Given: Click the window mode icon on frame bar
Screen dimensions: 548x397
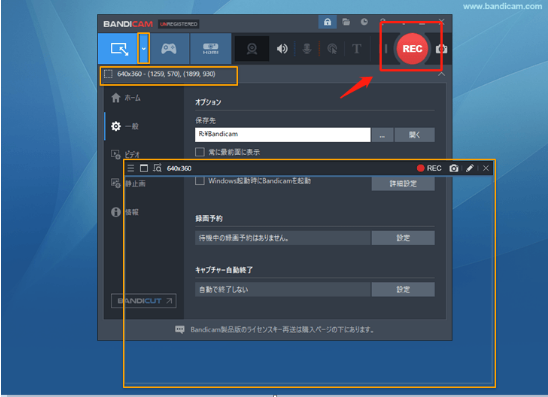Looking at the screenshot, I should [x=144, y=168].
